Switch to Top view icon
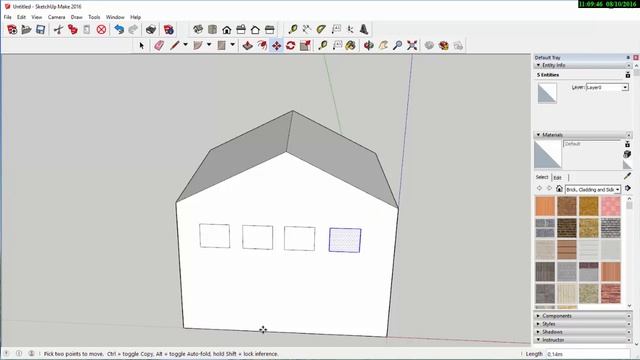Image resolution: width=640 pixels, height=360 pixels. 212,29
